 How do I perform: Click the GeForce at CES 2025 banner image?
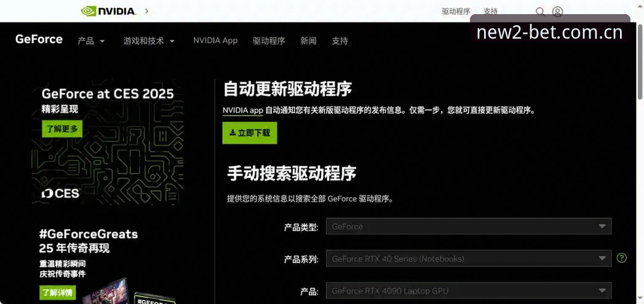[x=108, y=142]
